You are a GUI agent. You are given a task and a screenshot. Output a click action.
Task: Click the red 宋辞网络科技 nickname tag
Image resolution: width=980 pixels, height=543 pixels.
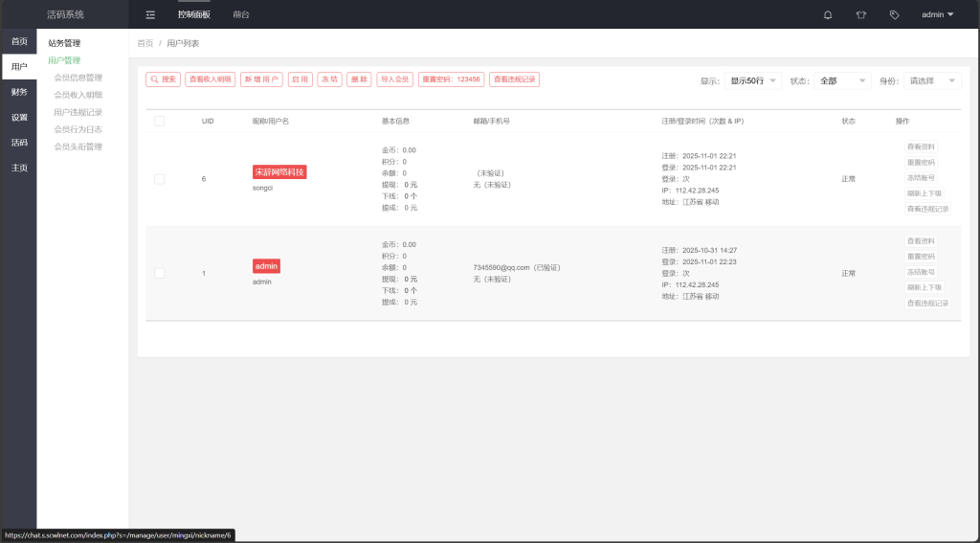click(279, 172)
